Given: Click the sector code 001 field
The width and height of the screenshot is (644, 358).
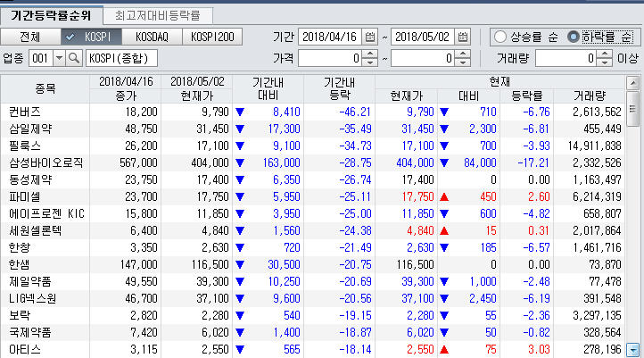Looking at the screenshot, I should click(41, 58).
